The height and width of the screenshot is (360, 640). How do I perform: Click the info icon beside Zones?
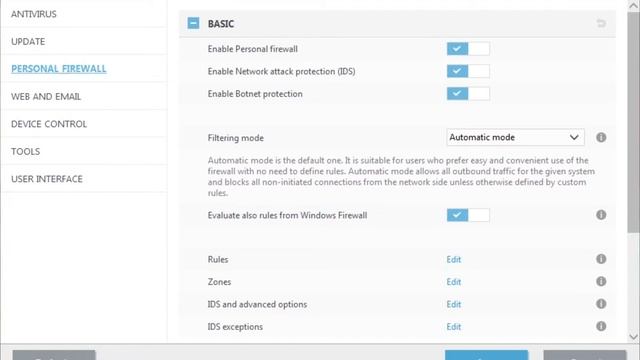tap(601, 281)
